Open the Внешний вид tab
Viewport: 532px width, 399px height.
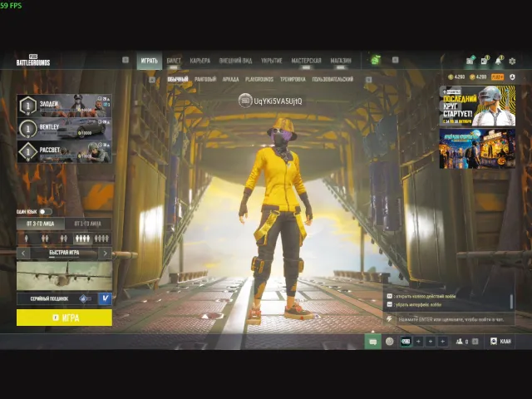click(x=235, y=61)
